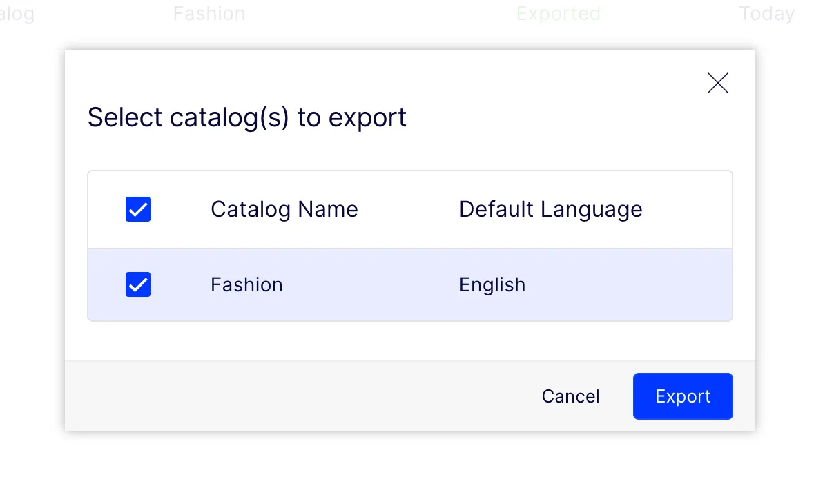Screen dimensions: 834x504
Task: Select the Fashion catalog name
Action: point(246,284)
